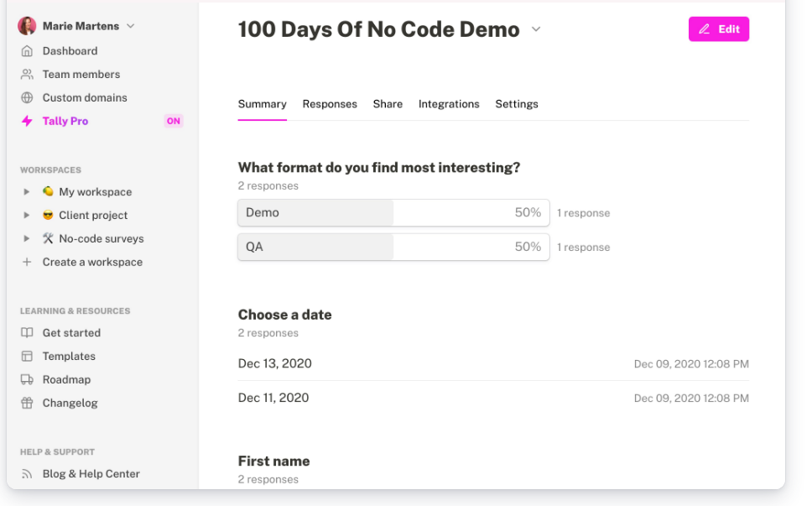Viewport: 812px width, 506px height.
Task: Click the Templates layout icon
Action: pyautogui.click(x=27, y=357)
